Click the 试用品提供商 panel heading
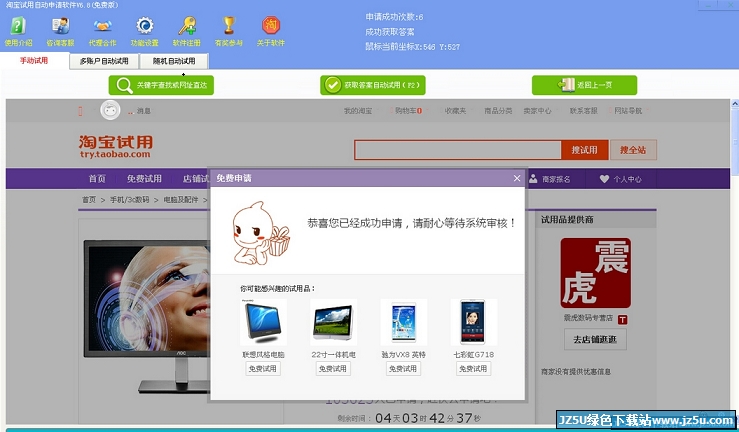The width and height of the screenshot is (739, 432). (x=567, y=220)
